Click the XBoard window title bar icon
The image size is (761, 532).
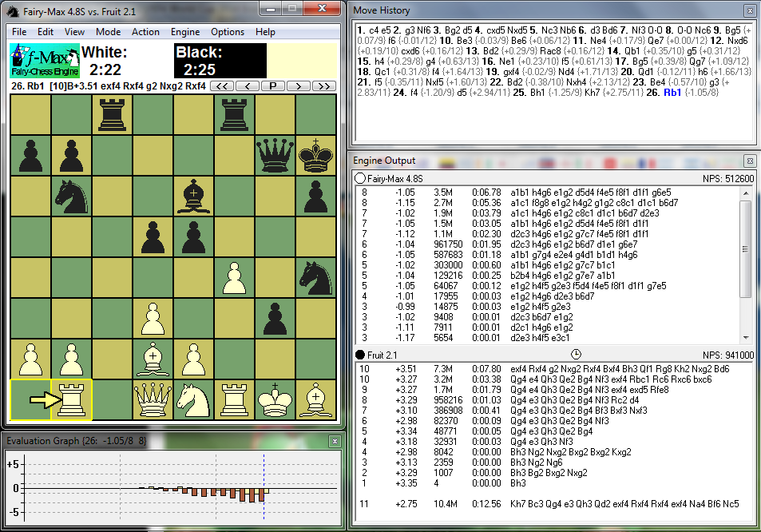tap(13, 11)
